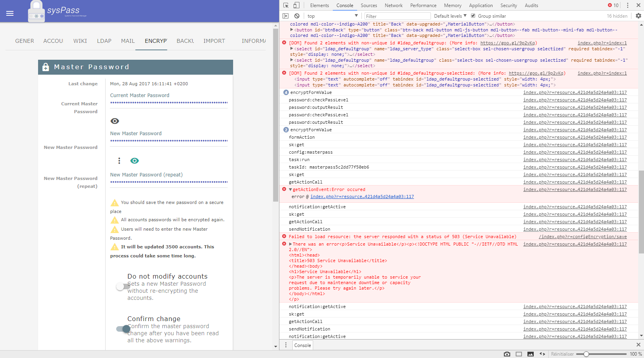Image resolution: width=644 pixels, height=358 pixels.
Task: Open the console sidebar execution context icon
Action: coord(286,16)
